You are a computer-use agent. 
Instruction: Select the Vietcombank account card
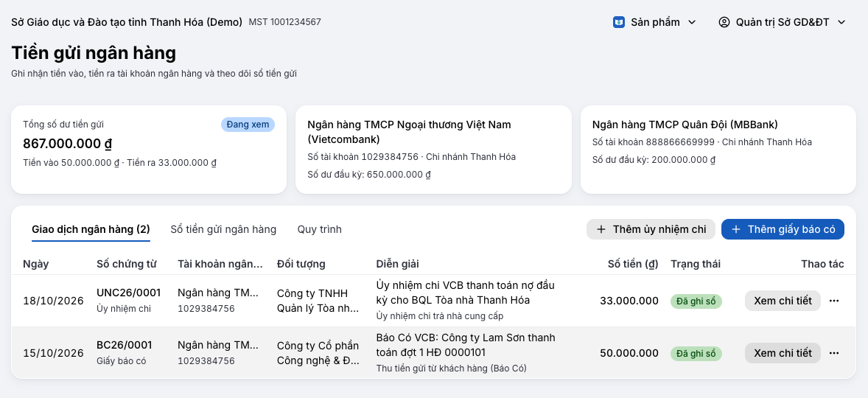[x=433, y=150]
